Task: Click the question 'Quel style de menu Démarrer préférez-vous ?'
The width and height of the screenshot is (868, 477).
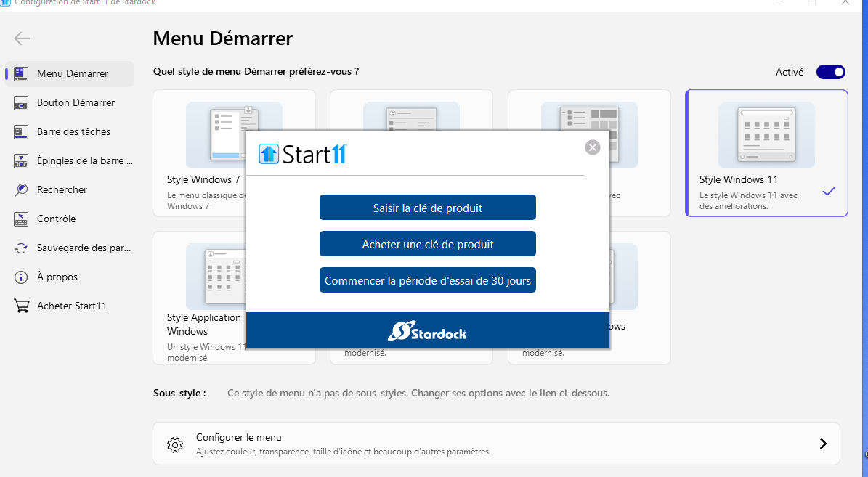Action: point(256,71)
